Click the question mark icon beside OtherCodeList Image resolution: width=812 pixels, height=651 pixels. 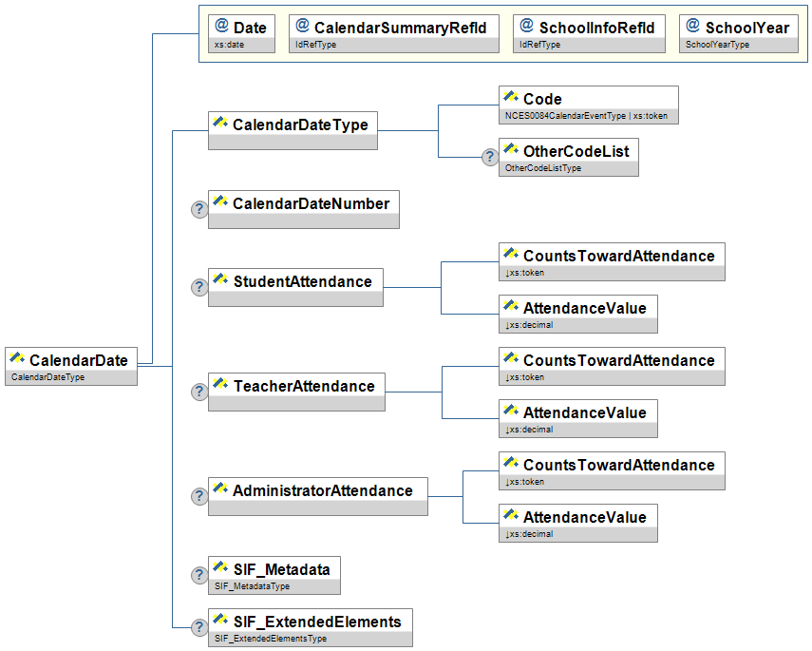click(x=490, y=158)
